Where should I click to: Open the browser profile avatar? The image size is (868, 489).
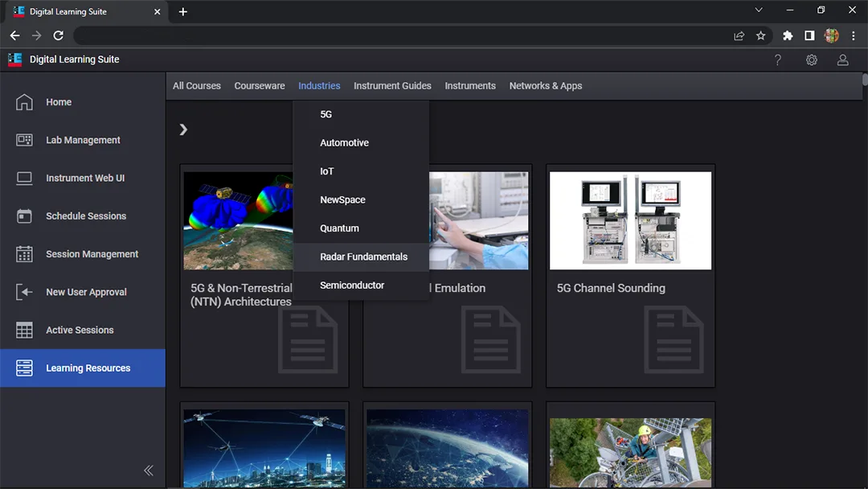point(832,35)
